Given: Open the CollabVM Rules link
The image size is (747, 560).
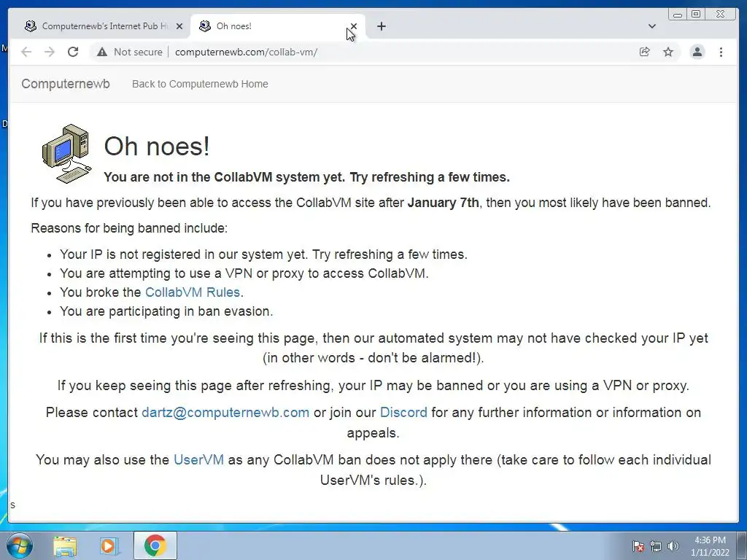Looking at the screenshot, I should 193,292.
